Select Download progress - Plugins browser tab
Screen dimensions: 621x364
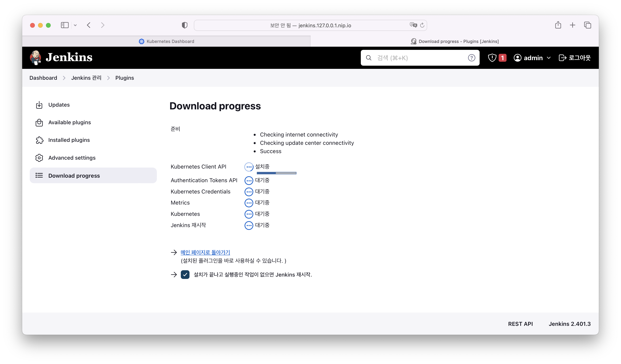coord(455,41)
